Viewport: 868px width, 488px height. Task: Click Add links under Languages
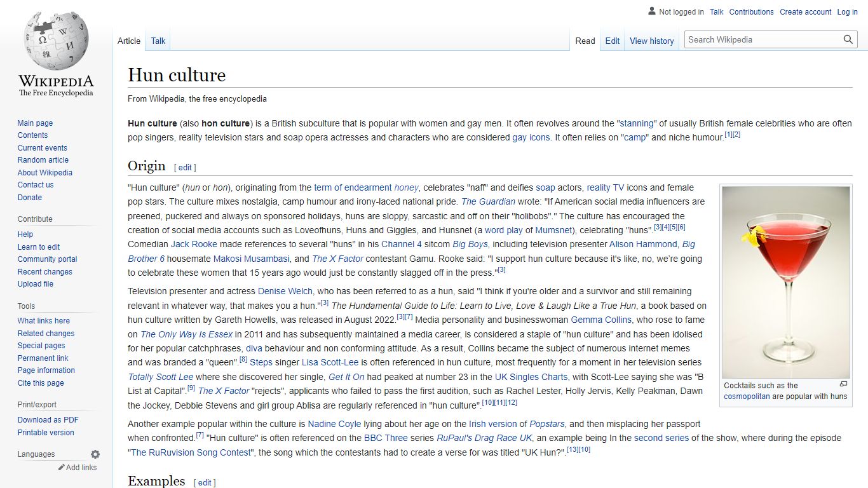(x=81, y=468)
